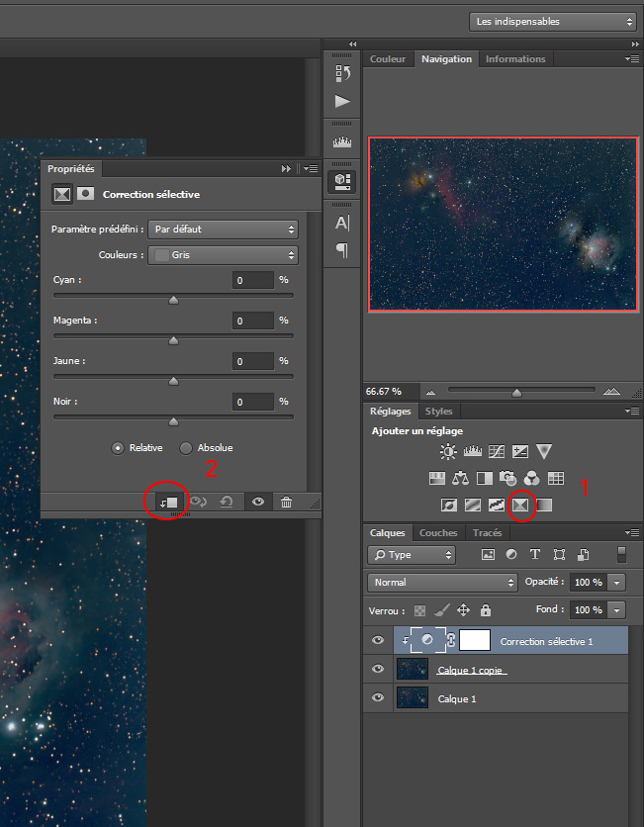The height and width of the screenshot is (827, 644).
Task: Open the Fond value dropdown arrow
Action: tap(616, 609)
